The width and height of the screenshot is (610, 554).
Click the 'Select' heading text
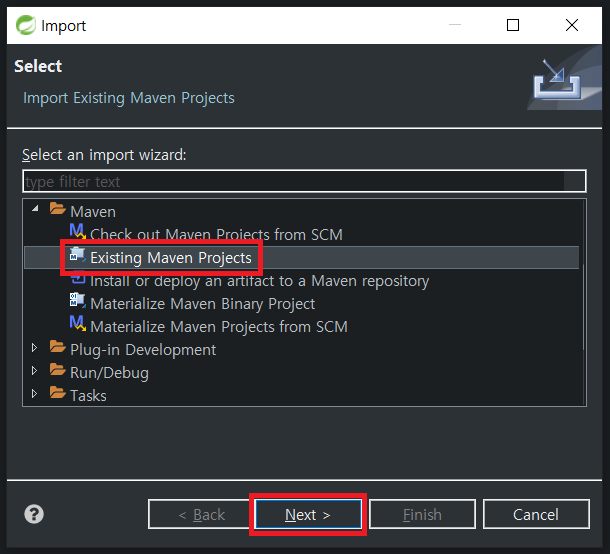pos(38,66)
